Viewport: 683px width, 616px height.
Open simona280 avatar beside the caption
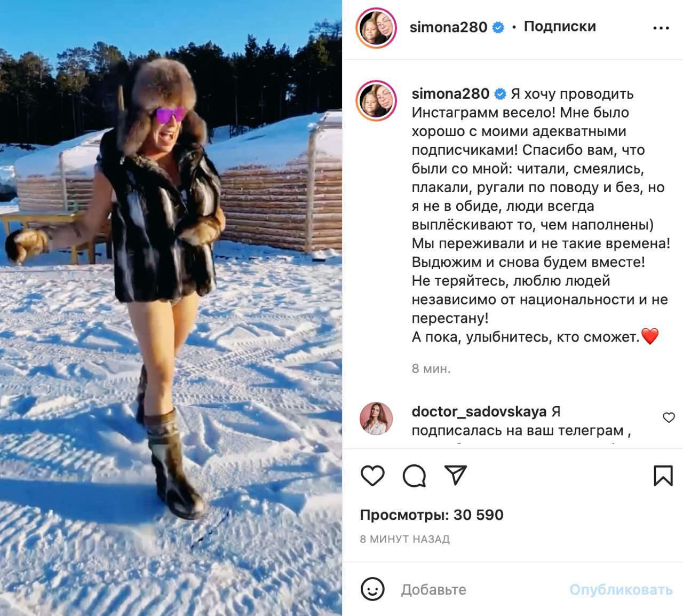point(376,100)
